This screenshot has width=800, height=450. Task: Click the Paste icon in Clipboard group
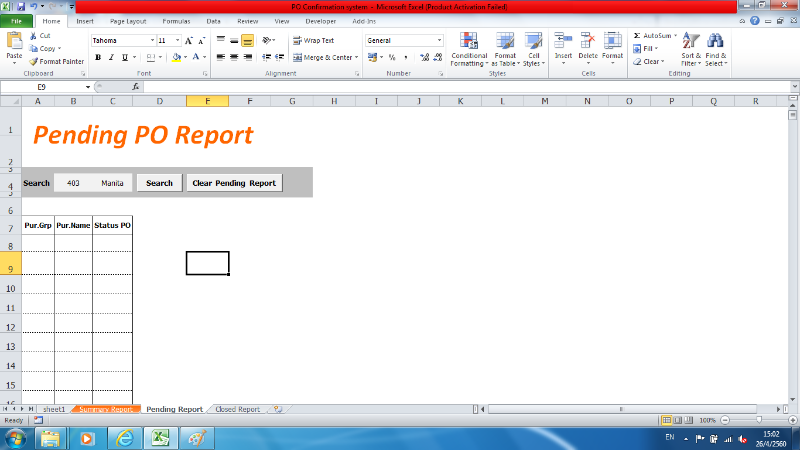[14, 42]
